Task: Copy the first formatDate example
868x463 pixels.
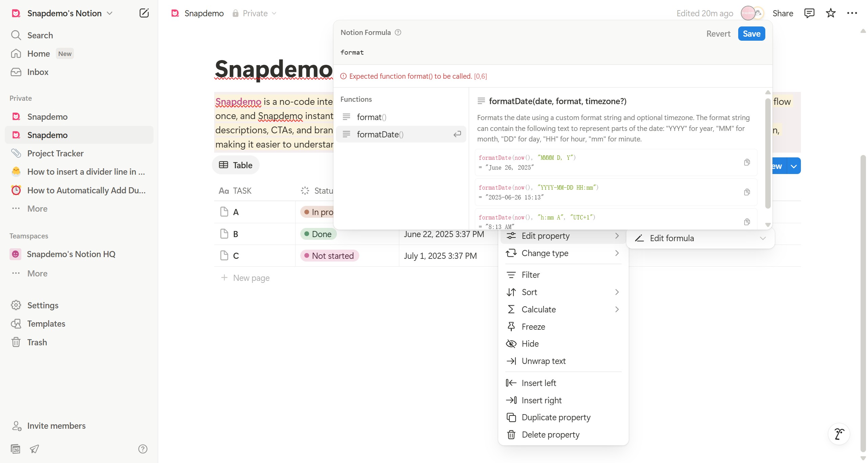Action: coord(747,162)
